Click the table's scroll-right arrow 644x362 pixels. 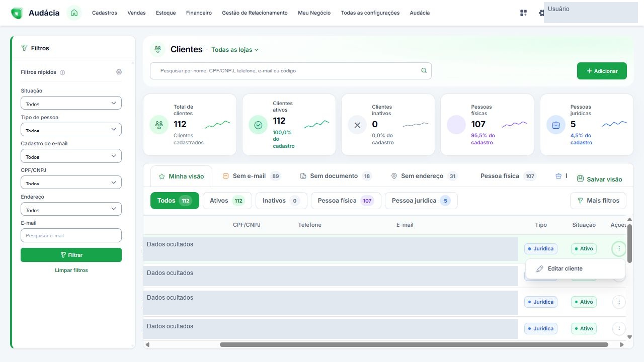pyautogui.click(x=622, y=345)
